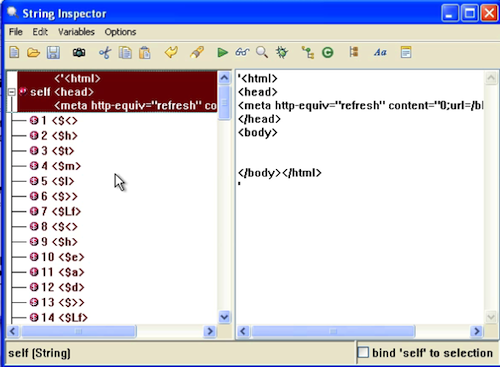This screenshot has height=367, width=500.
Task: Open the File menu
Action: pyautogui.click(x=16, y=32)
